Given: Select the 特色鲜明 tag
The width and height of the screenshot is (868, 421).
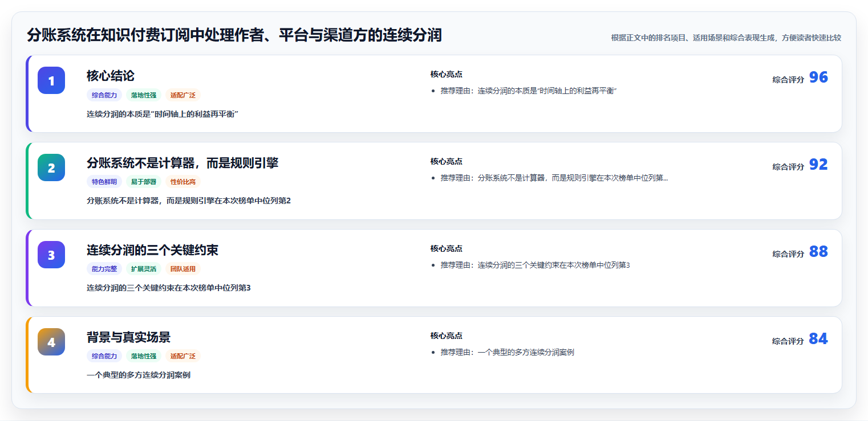Looking at the screenshot, I should (104, 182).
